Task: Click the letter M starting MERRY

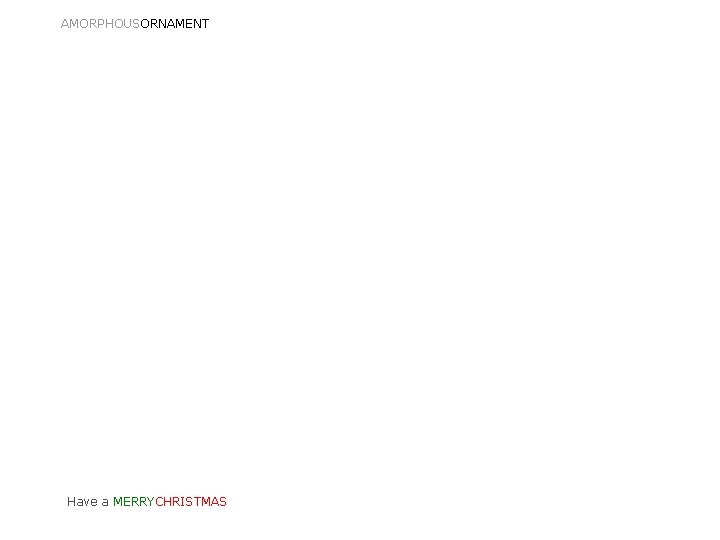Action: point(118,501)
